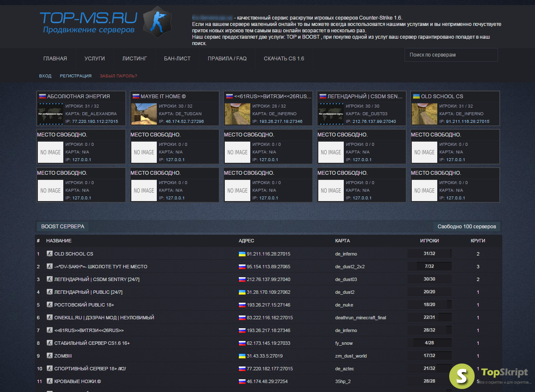The image size is (535, 392).
Task: Open the БАН-ЛИСТ page
Action: [177, 59]
